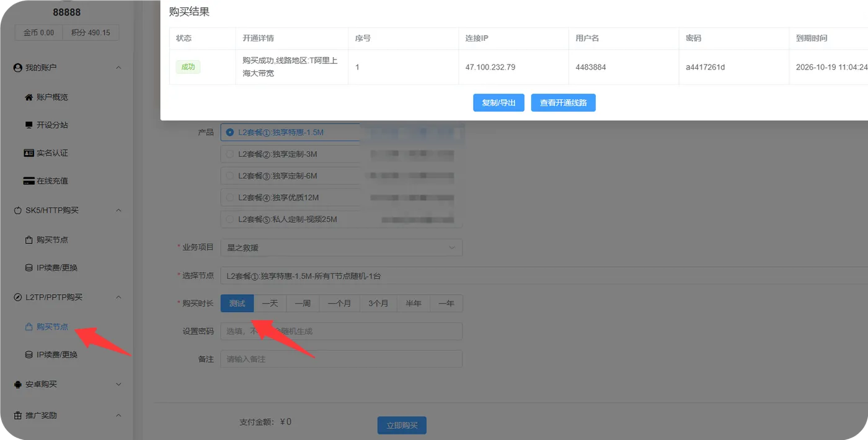Open 账户概览 in the sidebar
Screen dimensions: 868x440
(52, 97)
